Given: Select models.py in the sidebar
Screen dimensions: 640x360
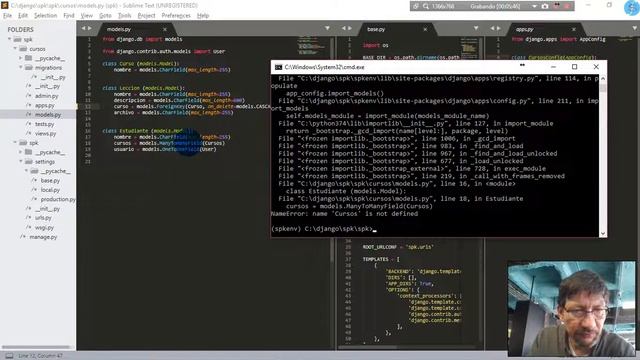Looking at the screenshot, I should [48, 115].
